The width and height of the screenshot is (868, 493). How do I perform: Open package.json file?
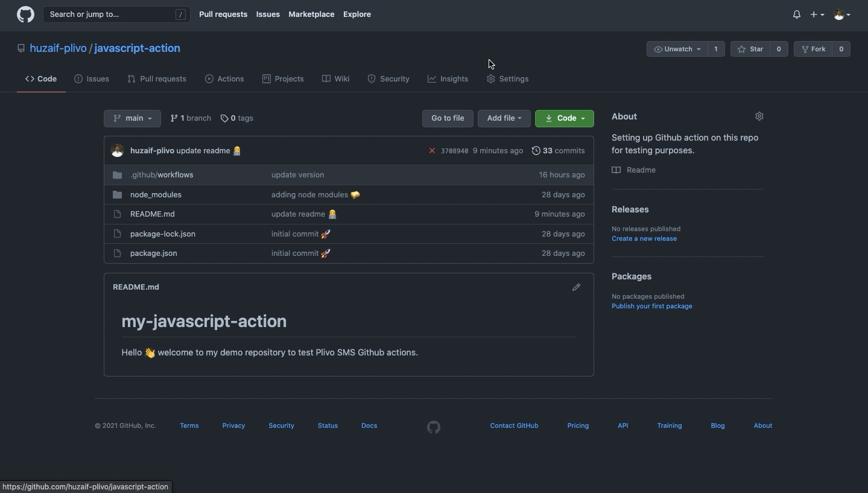(154, 253)
